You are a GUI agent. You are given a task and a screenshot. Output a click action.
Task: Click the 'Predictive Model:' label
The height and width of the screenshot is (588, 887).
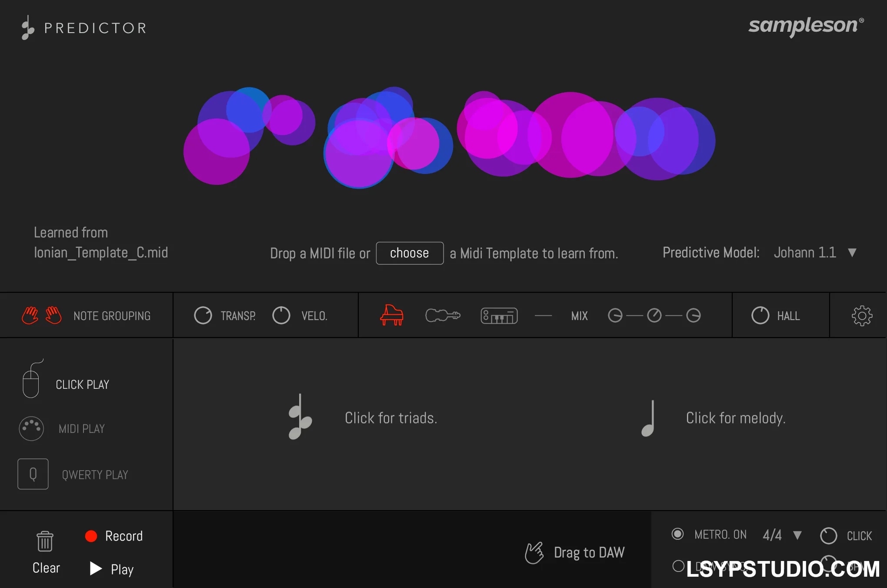tap(711, 253)
